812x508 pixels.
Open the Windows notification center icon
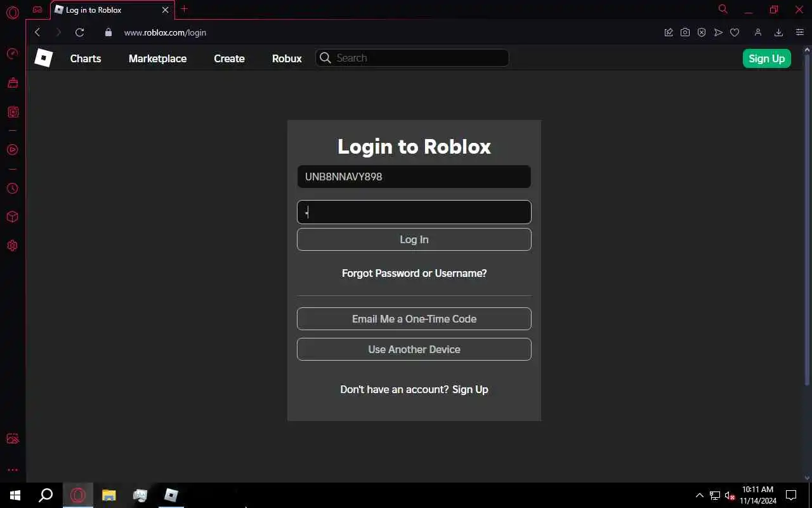pos(791,495)
